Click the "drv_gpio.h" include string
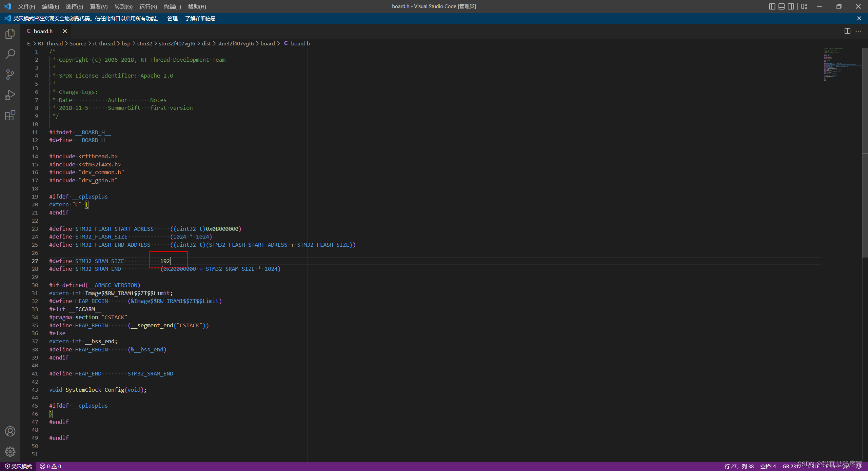This screenshot has width=868, height=471. pos(98,180)
